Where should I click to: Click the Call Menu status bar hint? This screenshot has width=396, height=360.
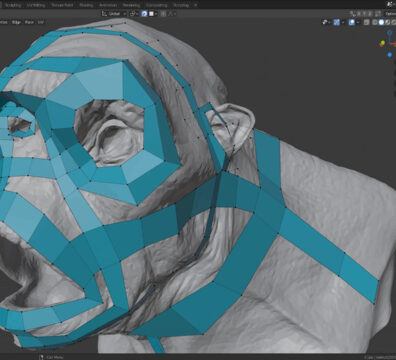pos(52,357)
